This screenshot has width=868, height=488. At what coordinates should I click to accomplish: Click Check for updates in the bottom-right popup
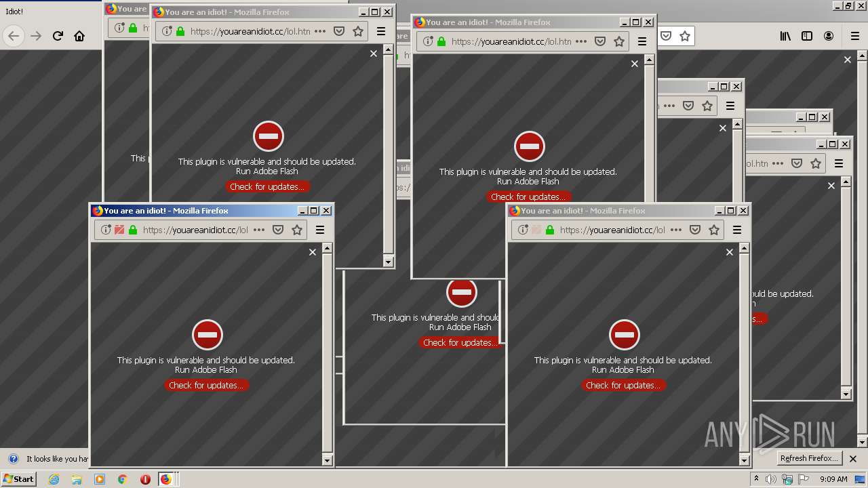tap(623, 385)
